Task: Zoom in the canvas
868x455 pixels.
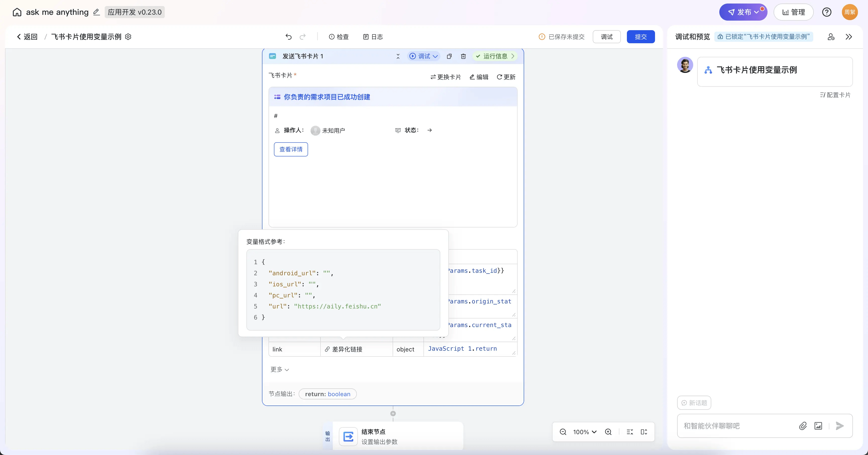Action: [608, 432]
